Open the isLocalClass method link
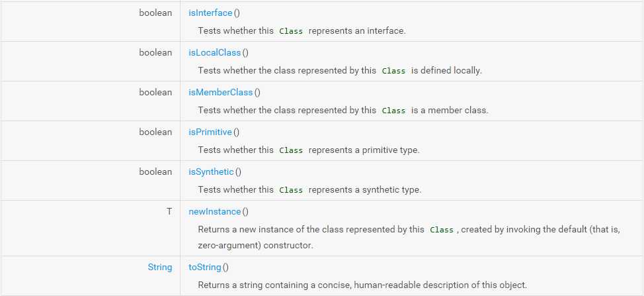 pyautogui.click(x=214, y=52)
